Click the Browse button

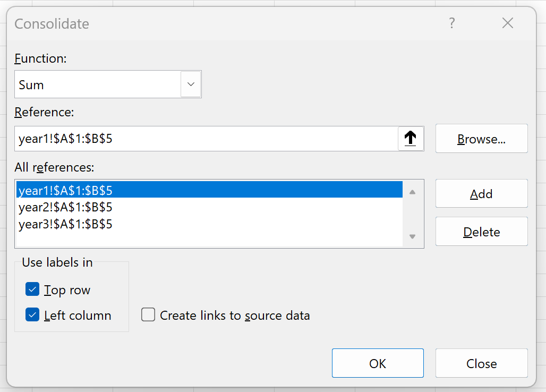[481, 138]
